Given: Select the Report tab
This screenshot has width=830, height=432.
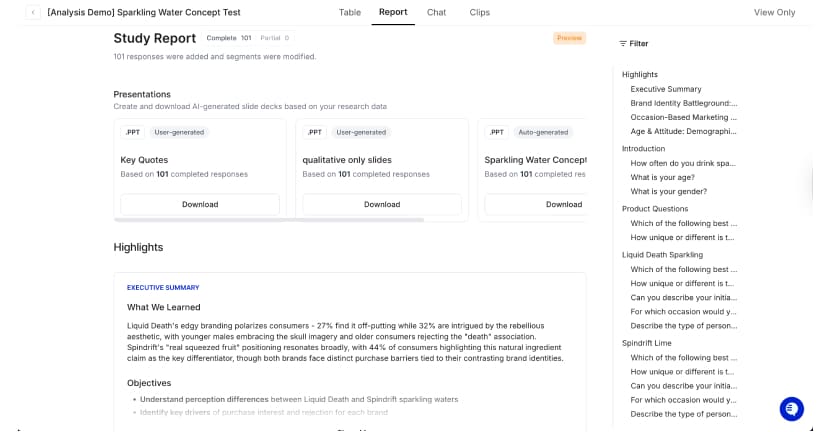Looking at the screenshot, I should click(x=393, y=12).
